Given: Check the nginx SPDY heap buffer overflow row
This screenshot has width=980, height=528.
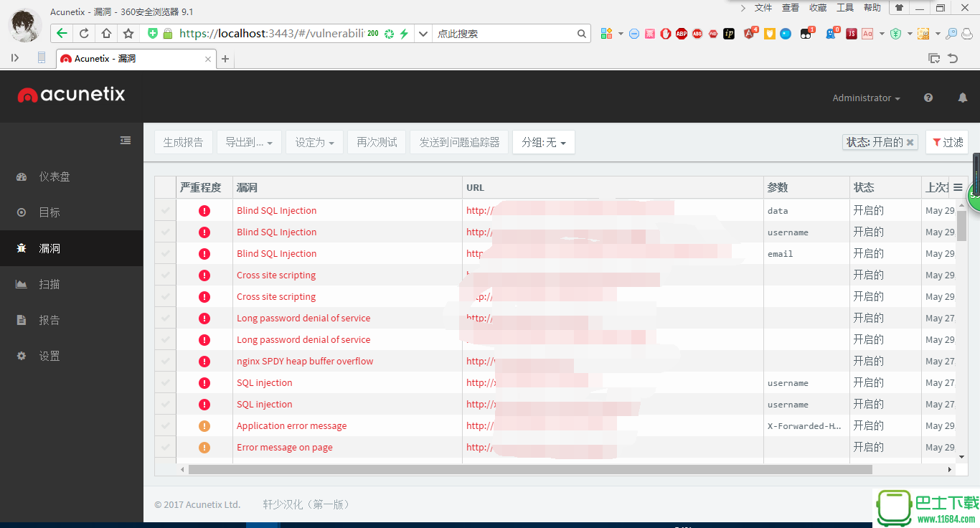Looking at the screenshot, I should coord(166,361).
